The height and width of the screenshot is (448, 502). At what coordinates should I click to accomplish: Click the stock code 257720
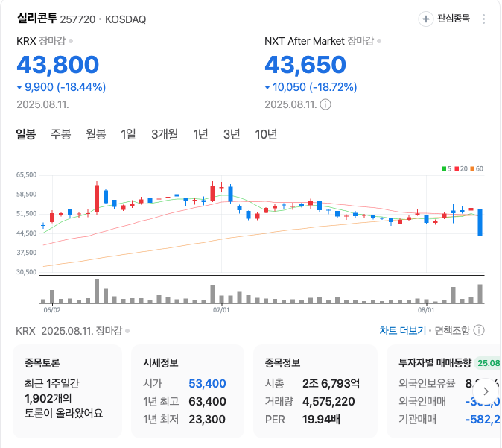[77, 19]
